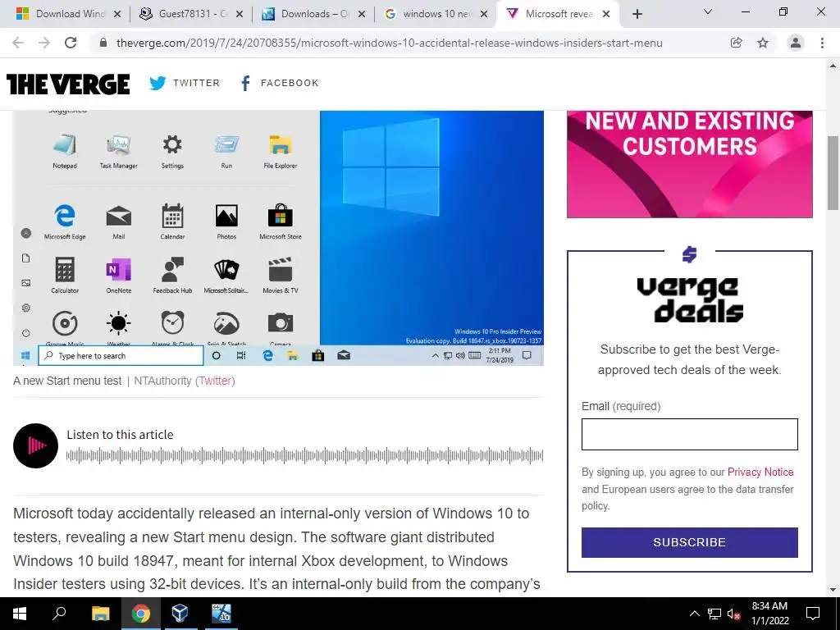Share the article on Facebook
Viewport: 840px width, 630px height.
click(280, 83)
